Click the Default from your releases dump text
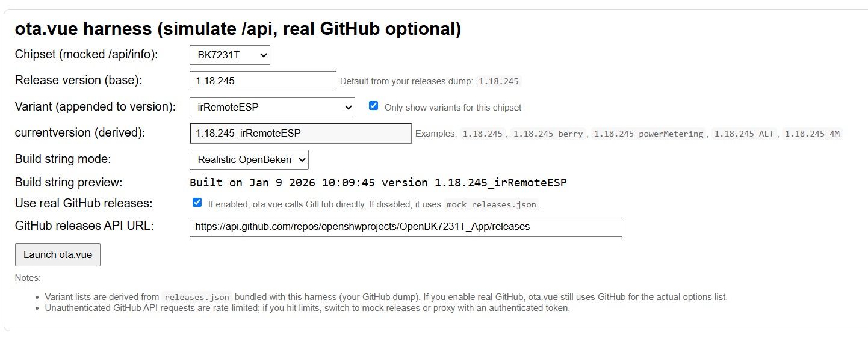 tap(407, 81)
